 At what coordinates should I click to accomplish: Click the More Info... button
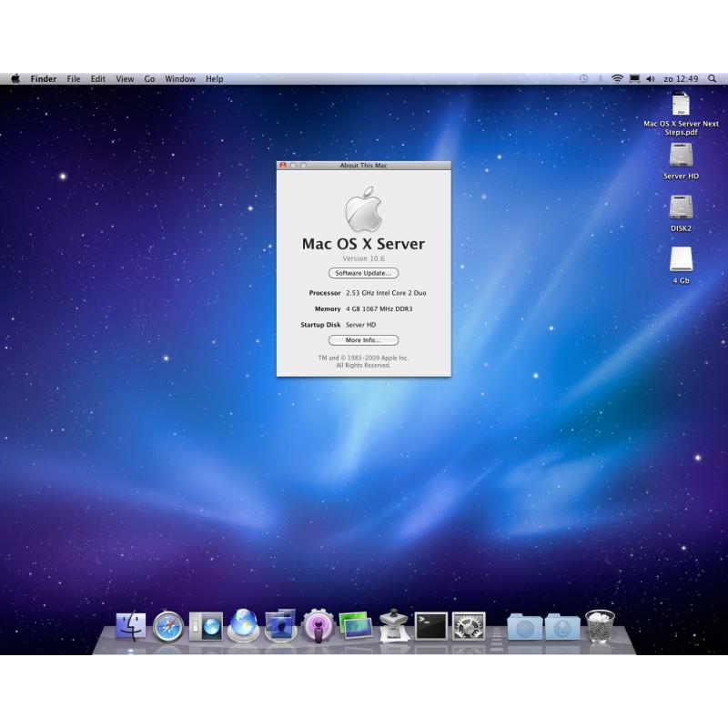pyautogui.click(x=363, y=340)
